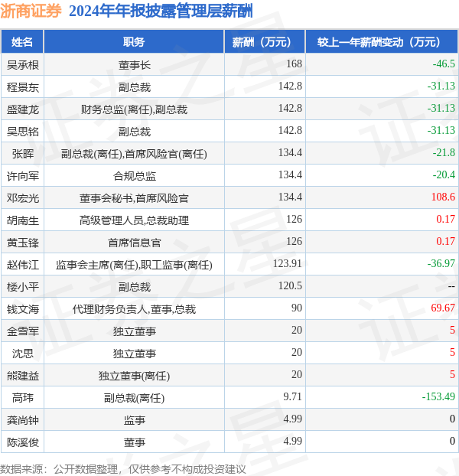The image size is (459, 476).
Task: Click 高级管理人员,总裁助理 position cell
Action: tap(134, 220)
